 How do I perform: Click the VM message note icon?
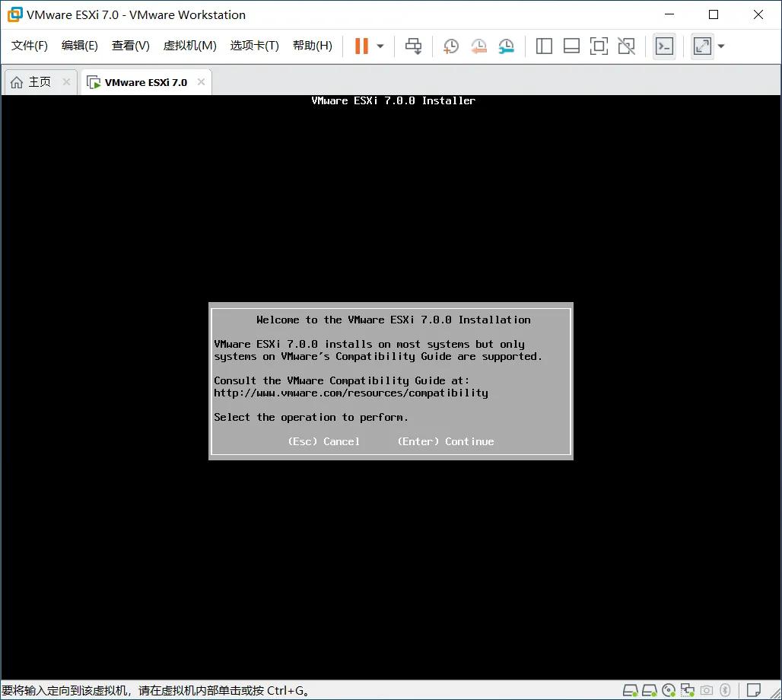click(753, 690)
